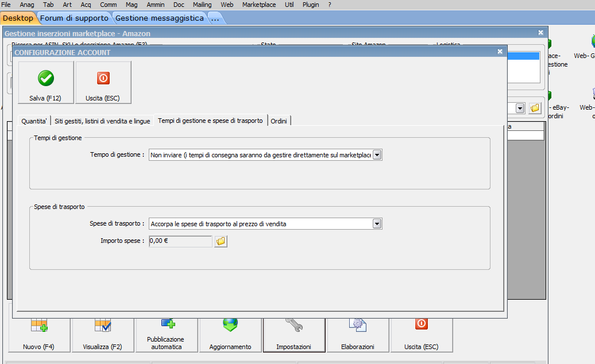Open the Art menu

point(67,5)
